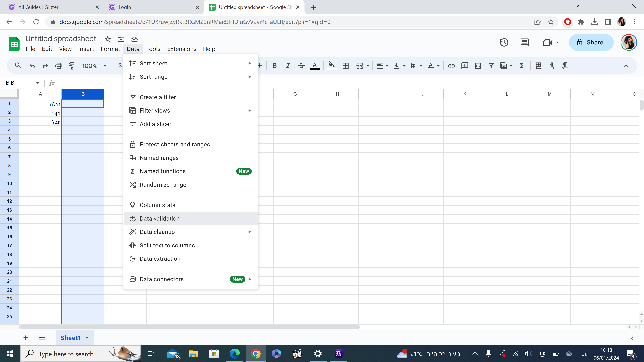Open the Sheet1 tab dropdown arrow
Image resolution: width=644 pixels, height=362 pixels.
[x=87, y=338]
